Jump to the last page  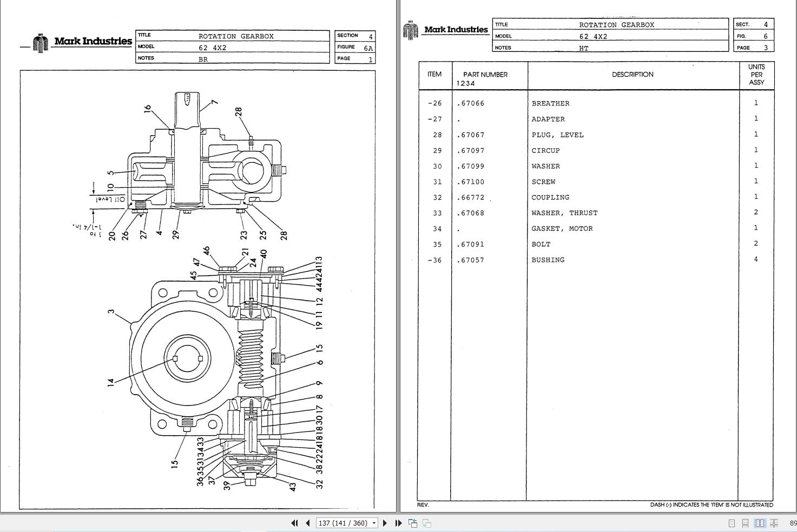tap(398, 523)
